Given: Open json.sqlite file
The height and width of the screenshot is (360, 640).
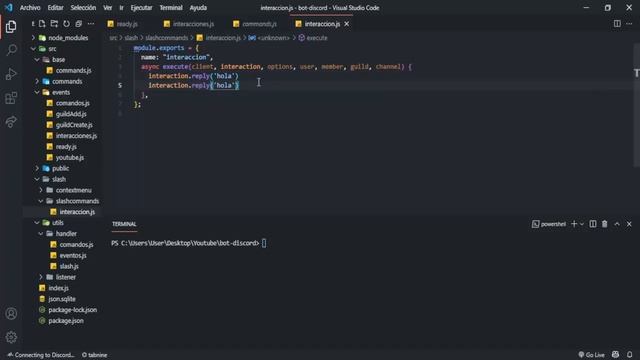Looking at the screenshot, I should click(61, 299).
